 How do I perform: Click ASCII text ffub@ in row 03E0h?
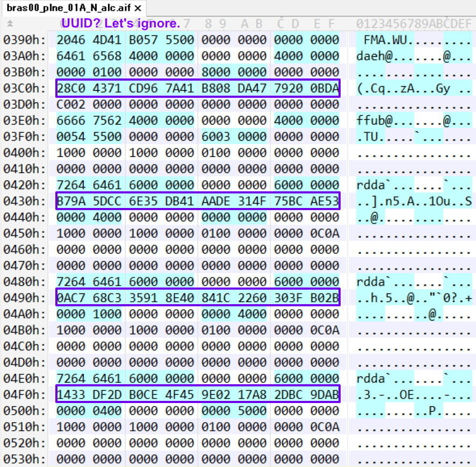point(374,120)
